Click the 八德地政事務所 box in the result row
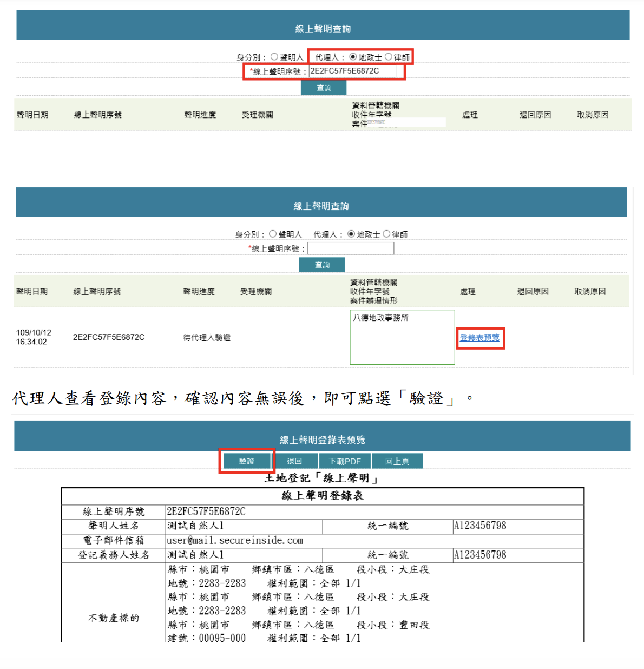644x669 pixels. (402, 337)
